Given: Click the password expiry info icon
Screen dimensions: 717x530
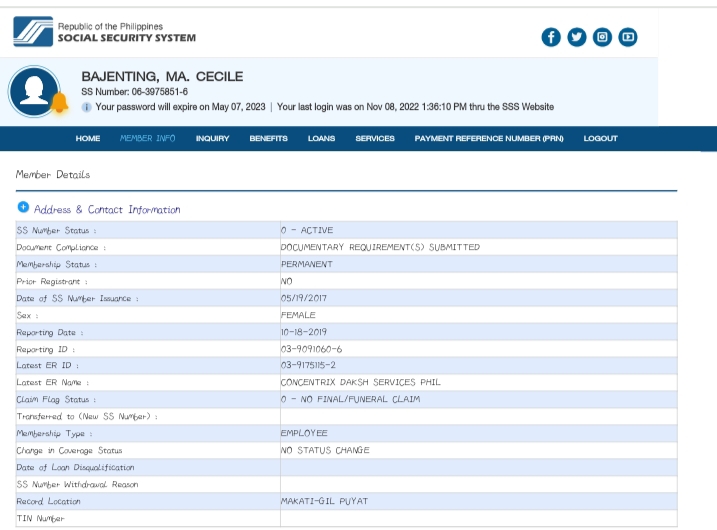Looking at the screenshot, I should click(x=87, y=107).
